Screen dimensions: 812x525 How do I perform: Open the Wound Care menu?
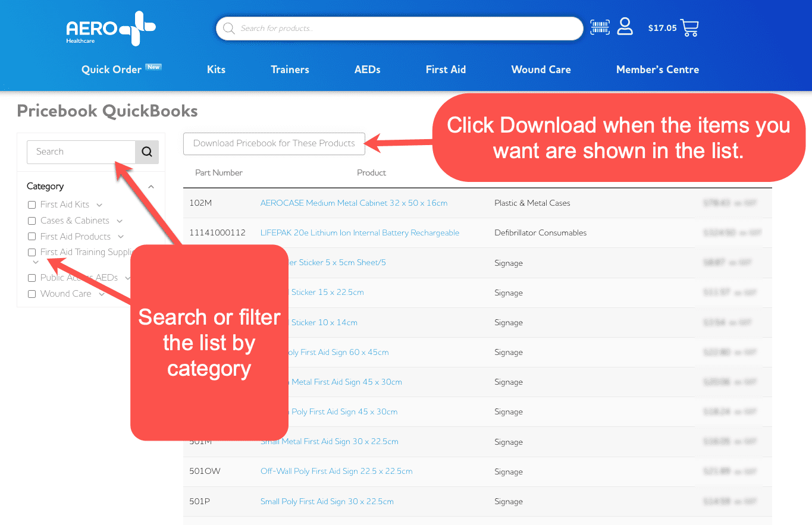(541, 70)
